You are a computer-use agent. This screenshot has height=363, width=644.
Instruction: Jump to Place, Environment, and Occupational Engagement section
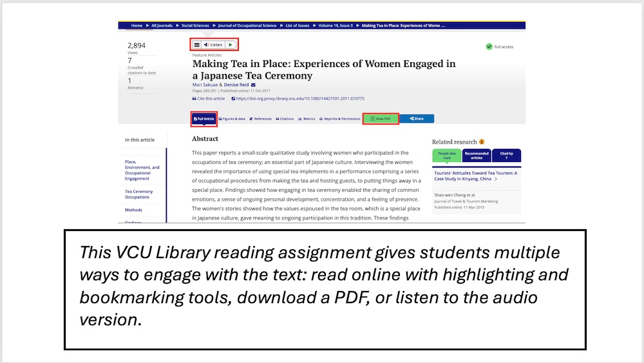[142, 171]
